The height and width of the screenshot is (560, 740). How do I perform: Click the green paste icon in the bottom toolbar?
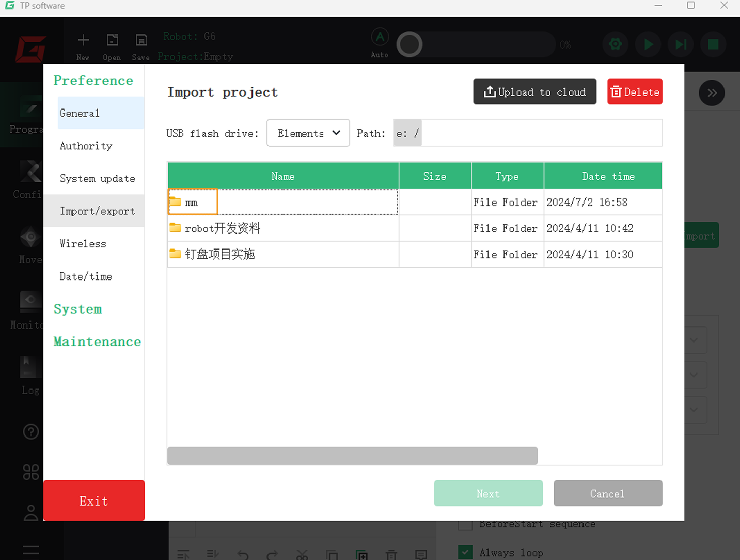click(x=362, y=555)
